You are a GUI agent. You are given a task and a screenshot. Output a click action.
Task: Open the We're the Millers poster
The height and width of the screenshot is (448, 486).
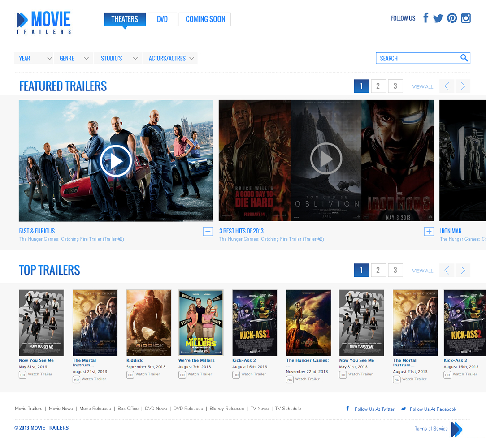(201, 323)
